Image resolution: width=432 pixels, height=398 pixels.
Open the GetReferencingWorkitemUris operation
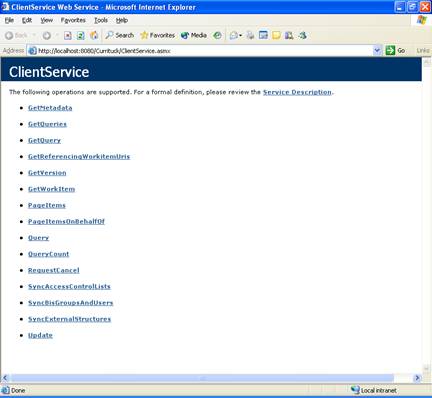pos(79,156)
